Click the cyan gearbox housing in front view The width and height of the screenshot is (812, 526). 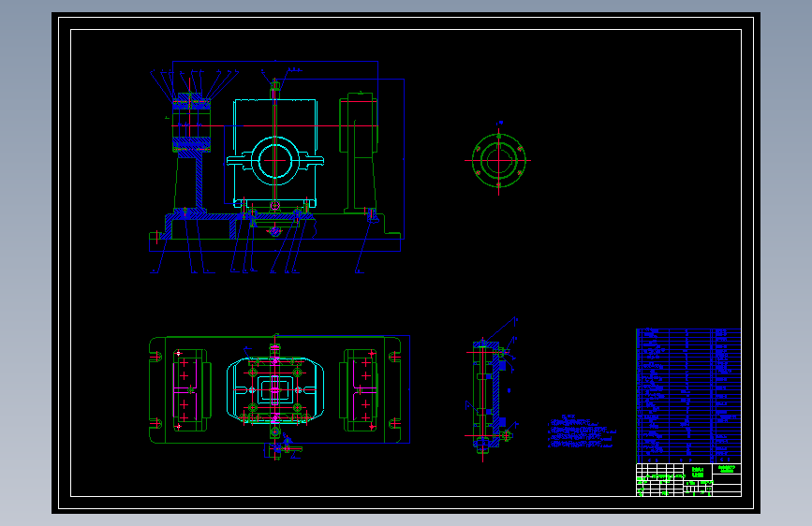click(275, 153)
